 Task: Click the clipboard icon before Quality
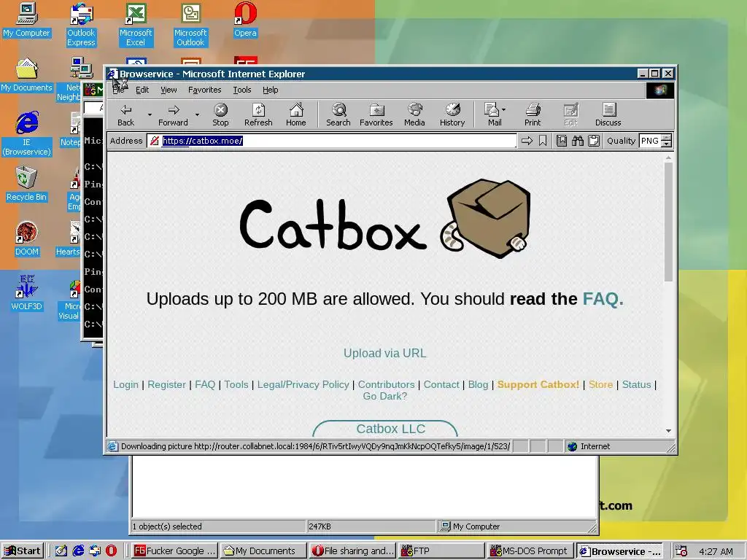click(x=594, y=141)
